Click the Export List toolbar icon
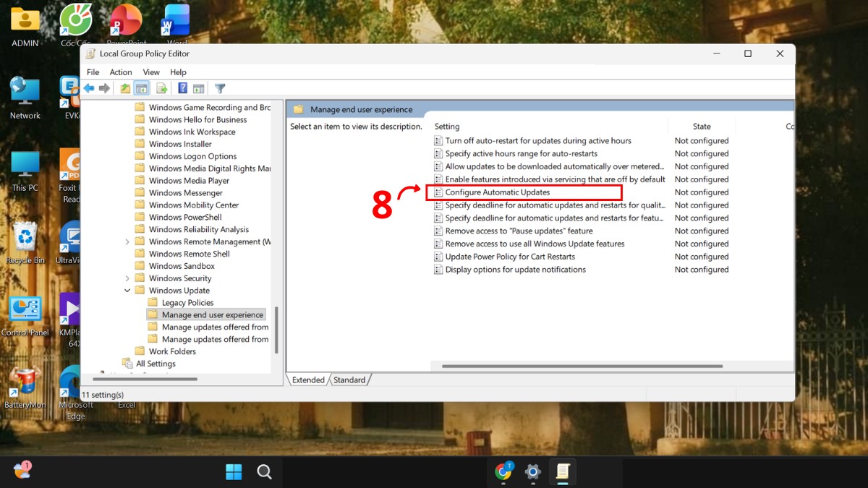The width and height of the screenshot is (868, 488). pyautogui.click(x=161, y=88)
